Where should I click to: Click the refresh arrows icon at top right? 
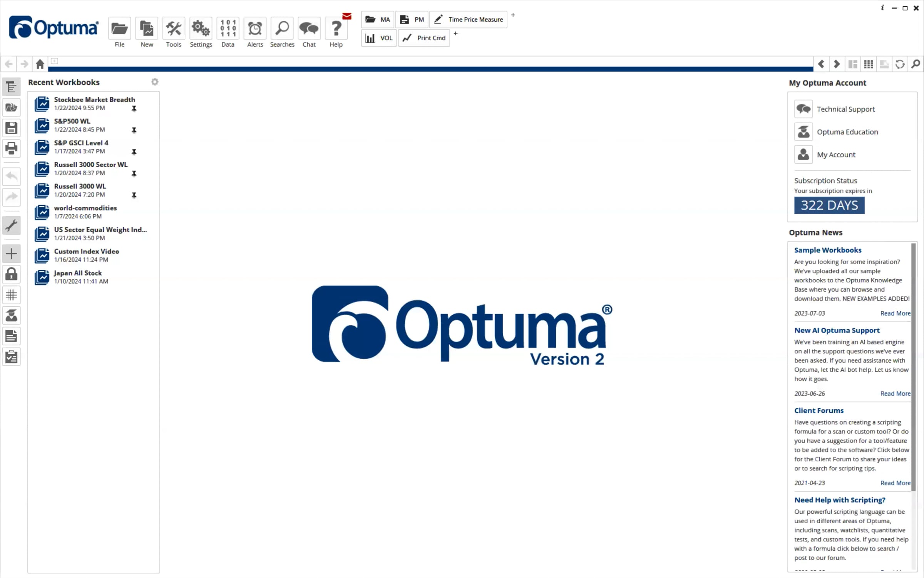point(900,64)
